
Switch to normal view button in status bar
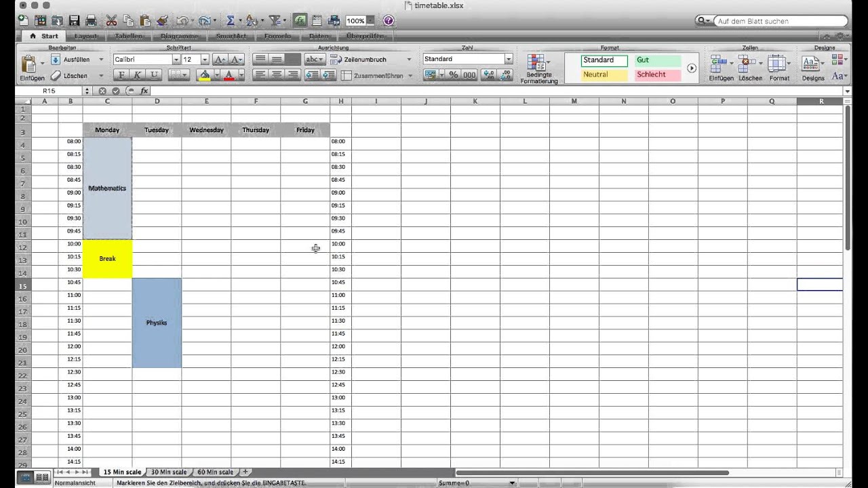(x=25, y=478)
